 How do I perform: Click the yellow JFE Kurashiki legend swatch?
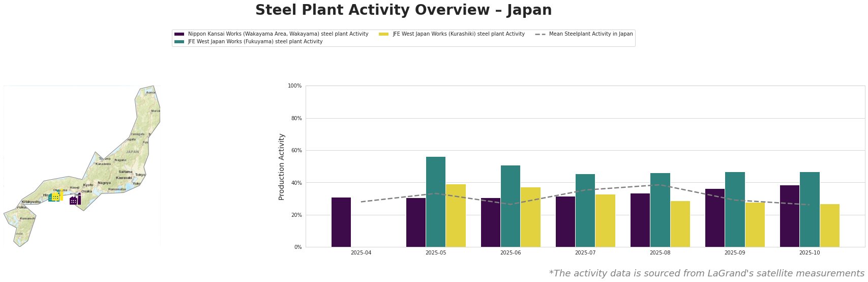coord(384,34)
